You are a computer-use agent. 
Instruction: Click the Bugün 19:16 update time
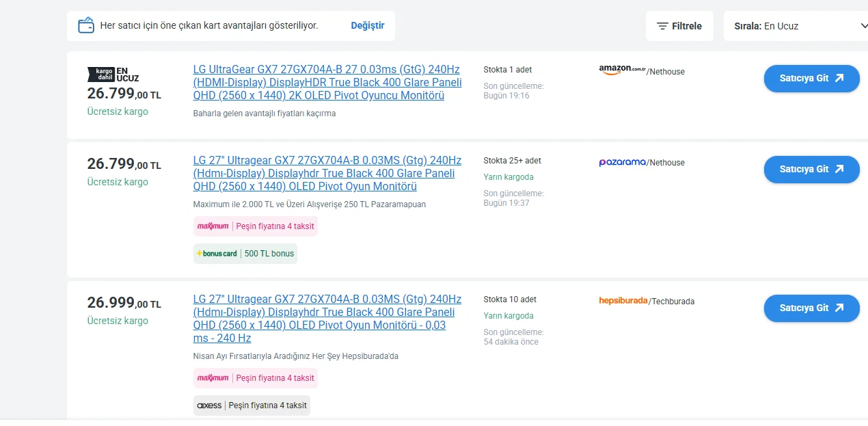506,96
